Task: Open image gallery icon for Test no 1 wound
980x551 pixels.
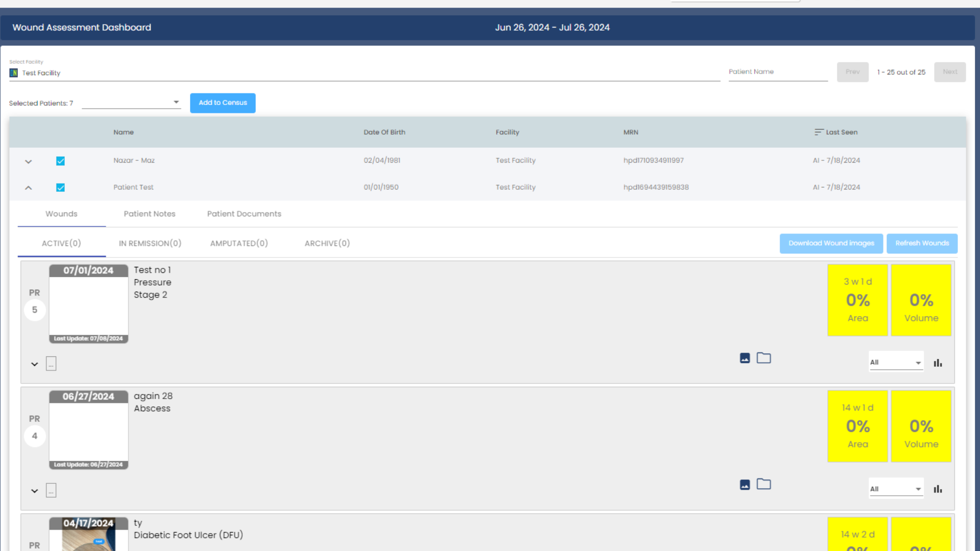Action: (x=744, y=358)
